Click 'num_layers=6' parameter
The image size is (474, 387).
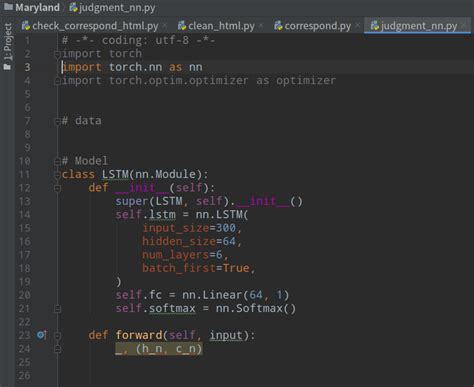tap(182, 255)
